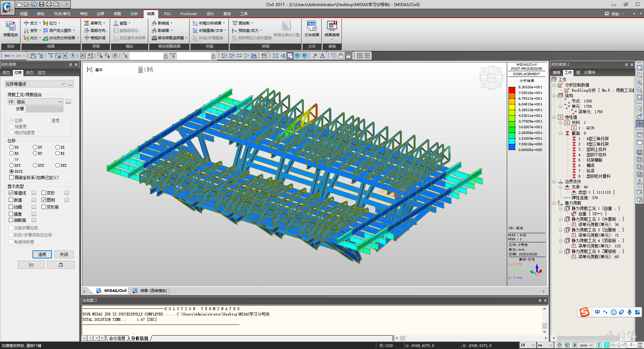Click the TOP face of the view cube

click(491, 78)
